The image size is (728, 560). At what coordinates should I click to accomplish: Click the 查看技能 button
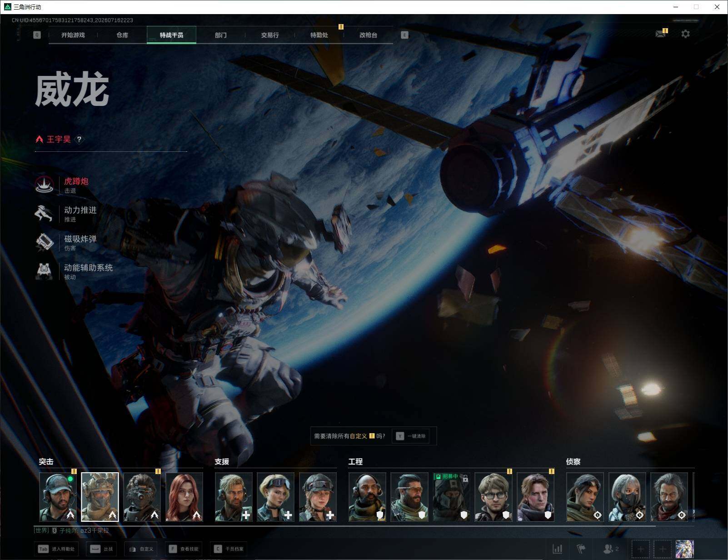[184, 549]
